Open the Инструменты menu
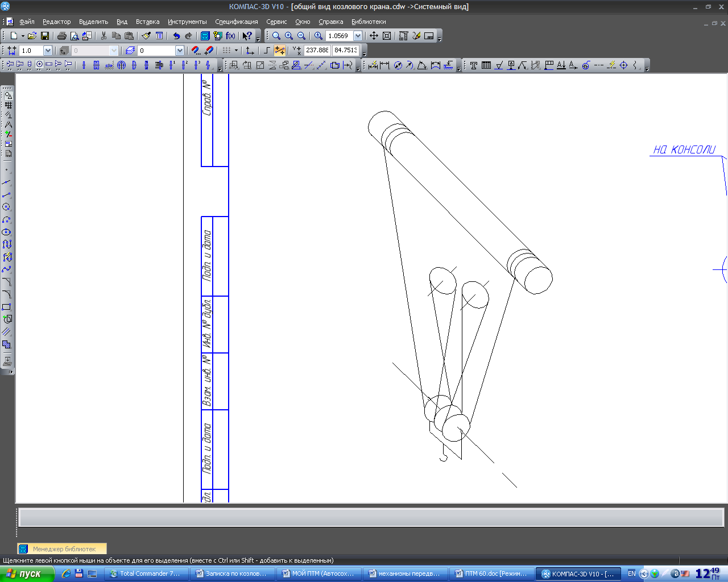Screen dimensions: 728x582 (x=187, y=22)
